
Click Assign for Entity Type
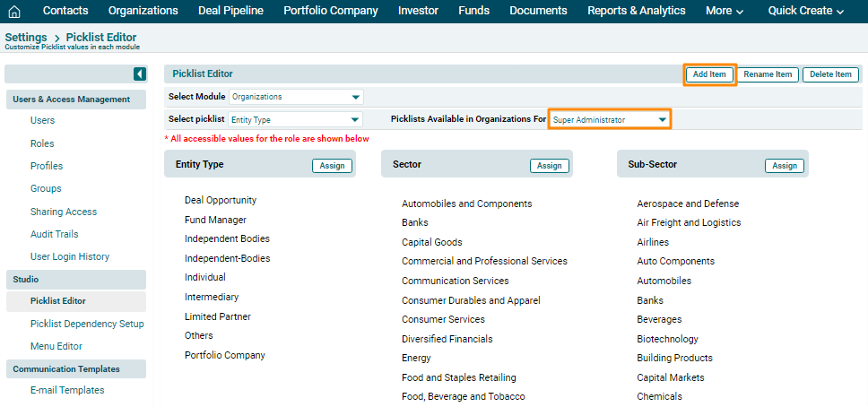(x=332, y=166)
